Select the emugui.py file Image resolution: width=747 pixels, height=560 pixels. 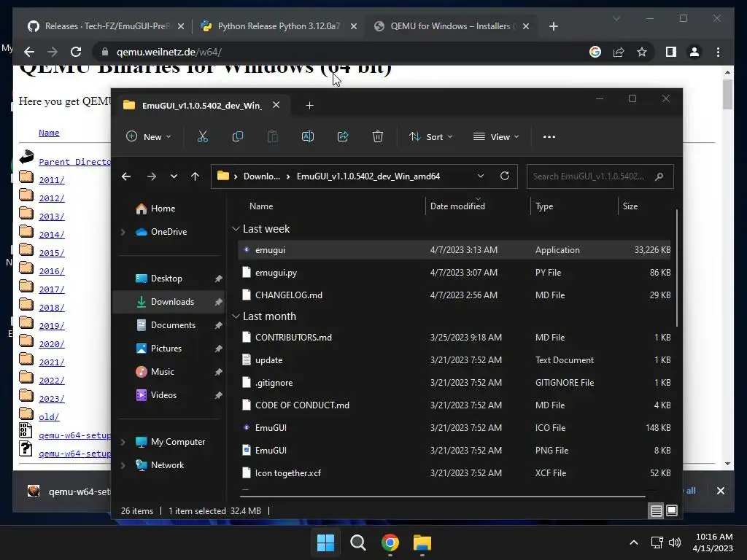(x=454, y=273)
